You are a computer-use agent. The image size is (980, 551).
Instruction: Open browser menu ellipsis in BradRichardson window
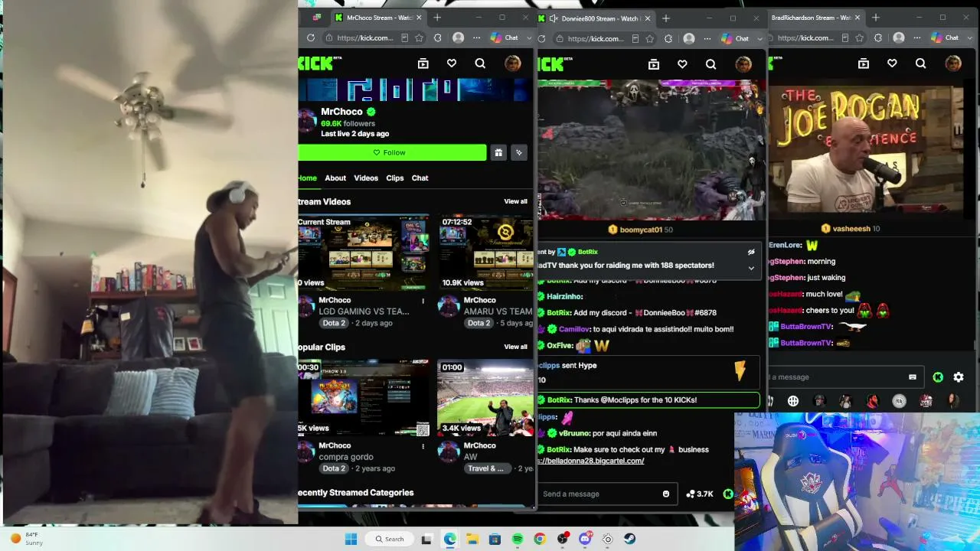(917, 37)
